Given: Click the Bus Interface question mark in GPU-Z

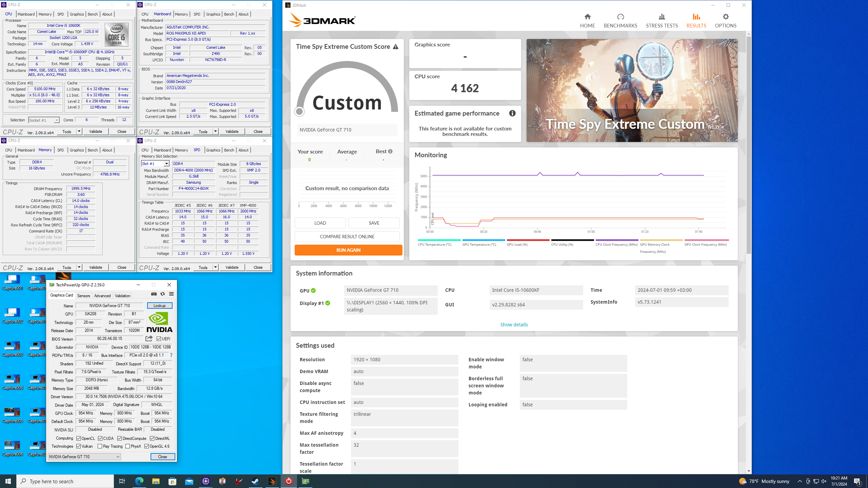Looking at the screenshot, I should click(171, 355).
